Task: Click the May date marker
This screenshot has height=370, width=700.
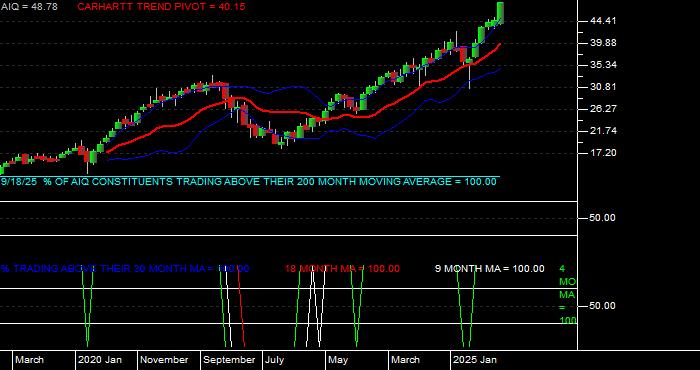Action: [x=338, y=360]
